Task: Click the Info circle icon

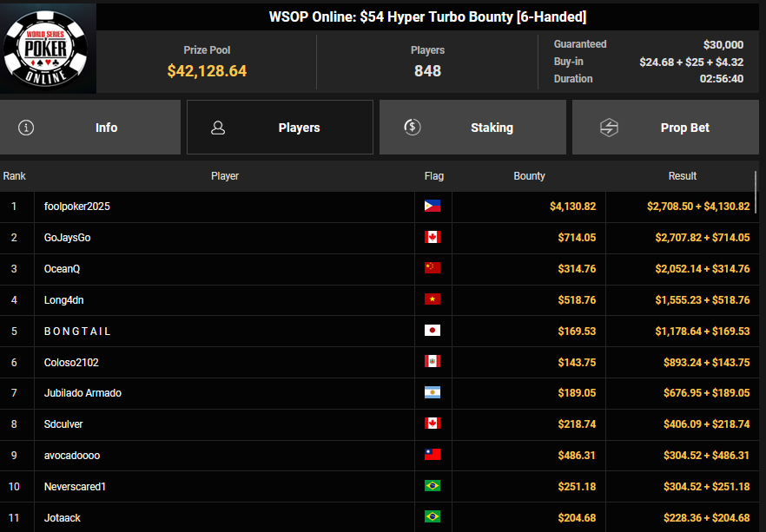Action: 26,128
